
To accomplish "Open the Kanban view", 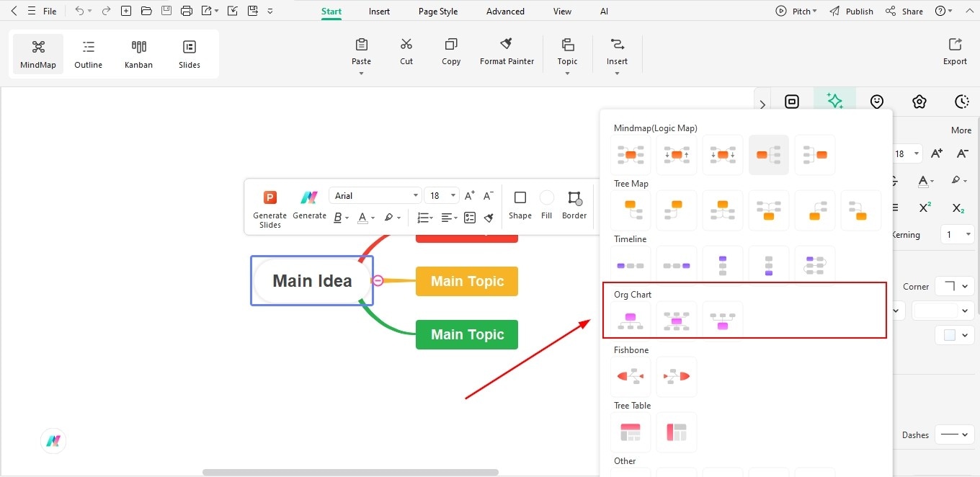I will coord(138,53).
